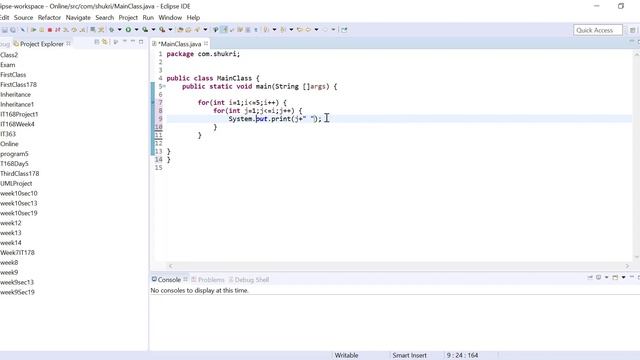
Task: Click the Suspend debug icon
Action: tap(41, 30)
